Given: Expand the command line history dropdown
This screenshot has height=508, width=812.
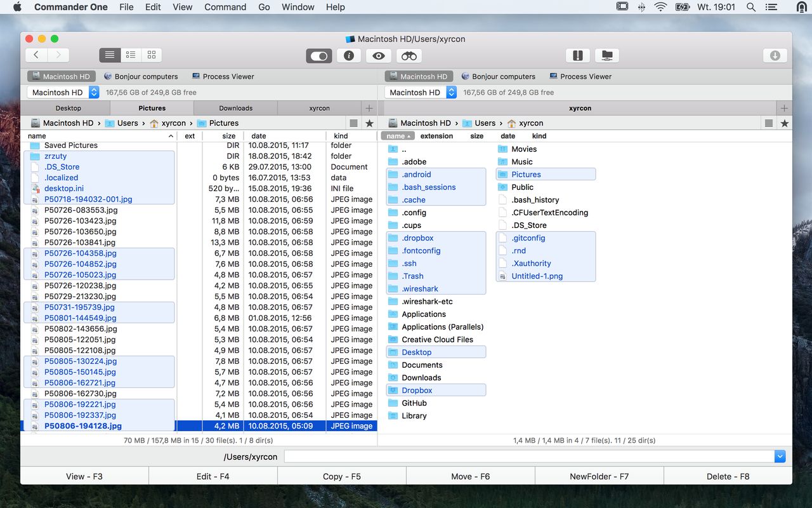Looking at the screenshot, I should coord(780,457).
